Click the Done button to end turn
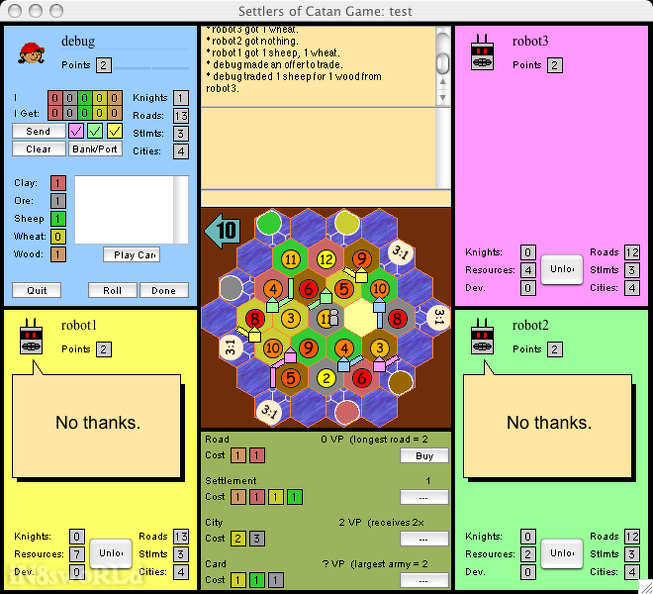 (x=164, y=290)
